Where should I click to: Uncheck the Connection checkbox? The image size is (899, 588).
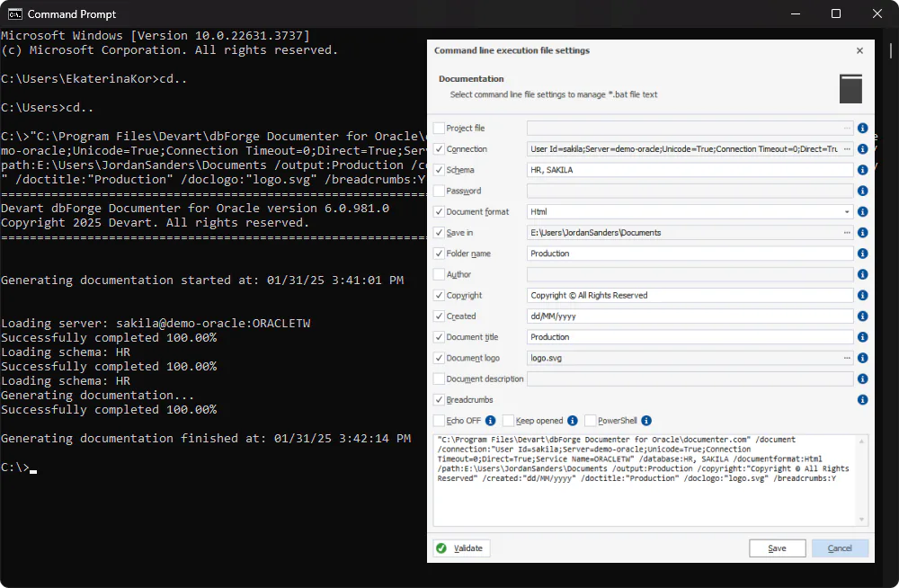440,149
